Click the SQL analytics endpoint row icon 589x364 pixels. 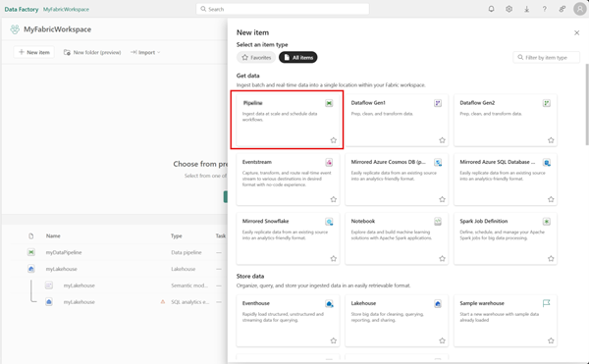(x=49, y=302)
